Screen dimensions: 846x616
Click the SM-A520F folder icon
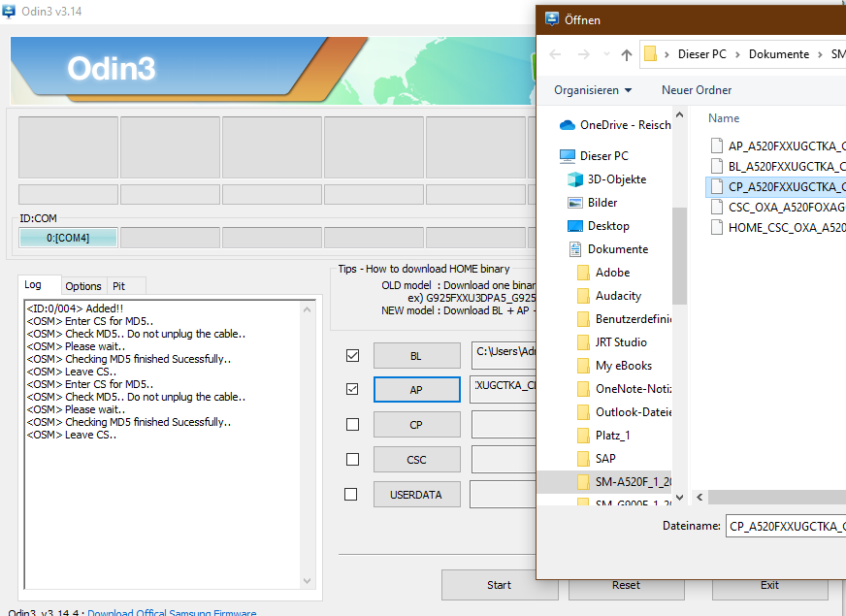pos(583,482)
